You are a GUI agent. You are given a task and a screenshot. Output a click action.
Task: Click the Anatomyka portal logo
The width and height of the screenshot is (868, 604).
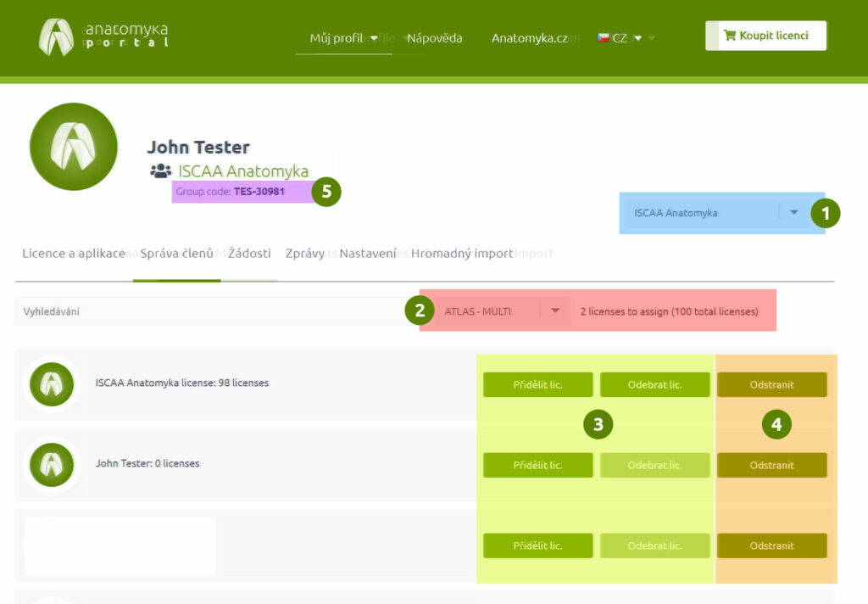(x=103, y=36)
